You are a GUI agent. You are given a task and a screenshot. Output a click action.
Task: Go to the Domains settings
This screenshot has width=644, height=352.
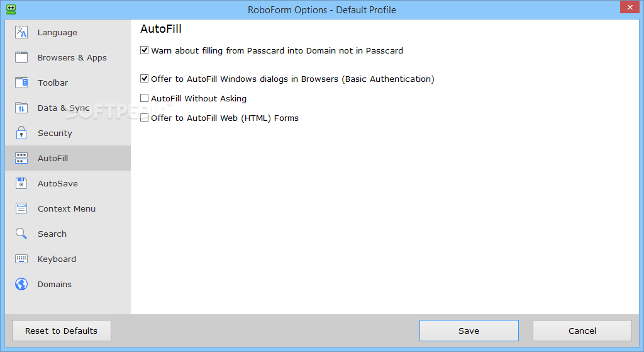[x=68, y=284]
